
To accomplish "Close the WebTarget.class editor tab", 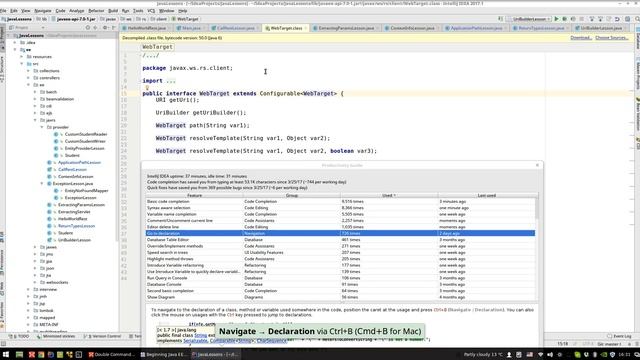I will pyautogui.click(x=306, y=28).
